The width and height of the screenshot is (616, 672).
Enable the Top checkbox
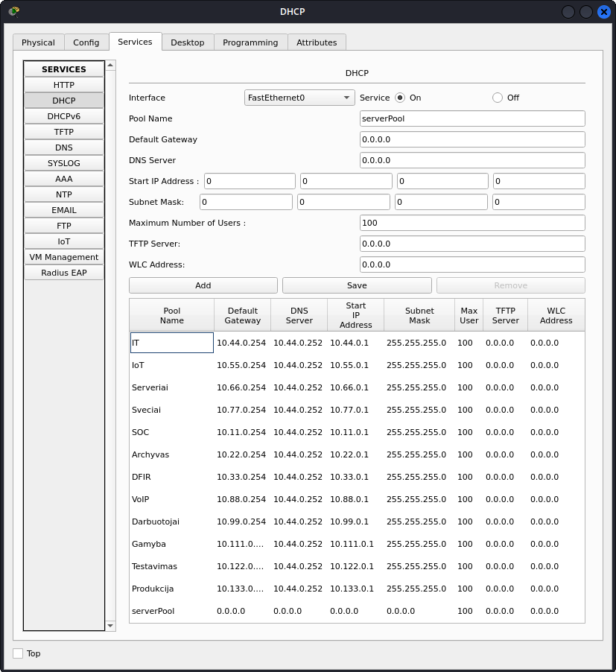[x=18, y=653]
